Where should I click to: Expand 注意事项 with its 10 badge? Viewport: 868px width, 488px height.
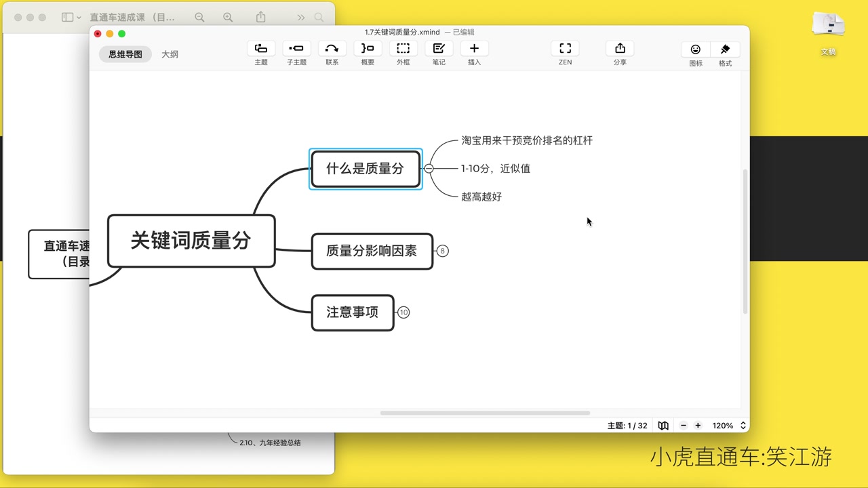[x=403, y=312]
